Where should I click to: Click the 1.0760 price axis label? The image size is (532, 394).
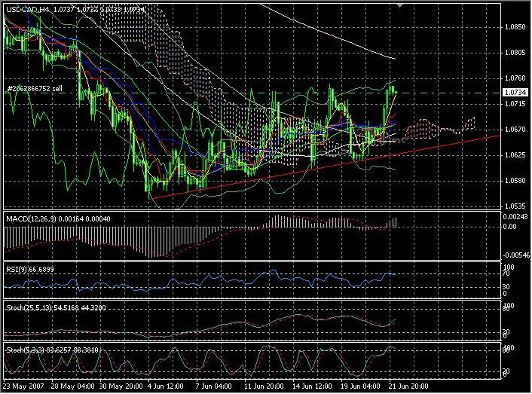click(515, 78)
